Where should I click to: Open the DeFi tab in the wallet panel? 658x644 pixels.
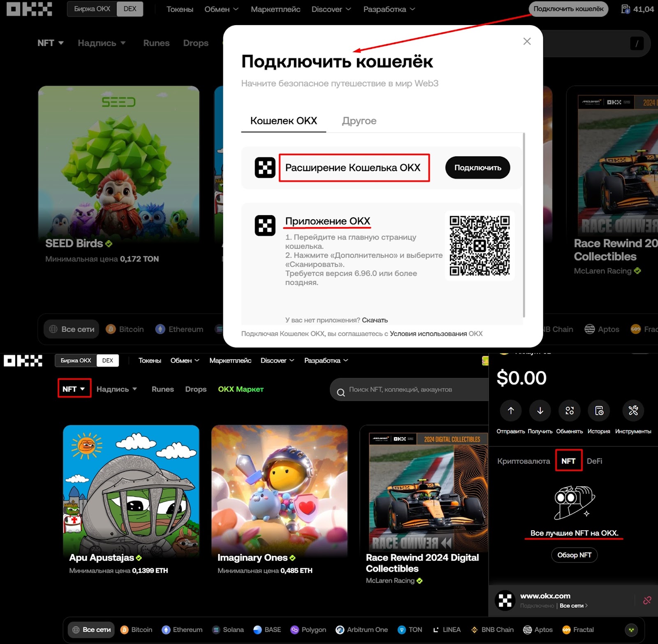tap(594, 461)
